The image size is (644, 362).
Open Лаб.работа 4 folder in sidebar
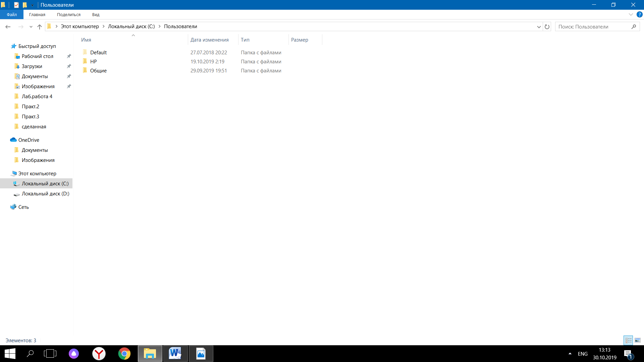(37, 97)
